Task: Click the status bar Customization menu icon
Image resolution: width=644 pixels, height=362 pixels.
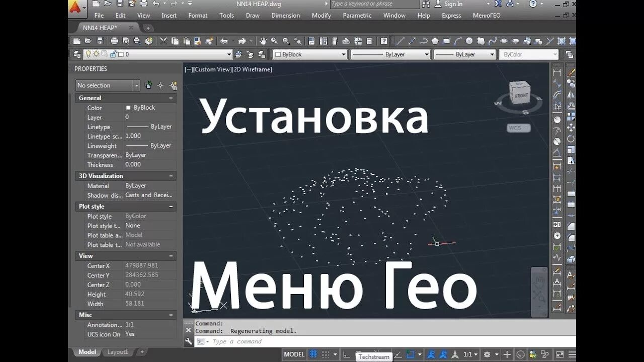Action: 572,354
